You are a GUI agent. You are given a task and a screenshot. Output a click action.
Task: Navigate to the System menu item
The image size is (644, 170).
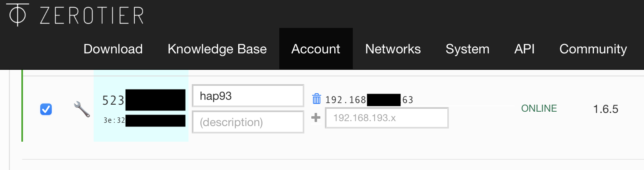(x=467, y=49)
